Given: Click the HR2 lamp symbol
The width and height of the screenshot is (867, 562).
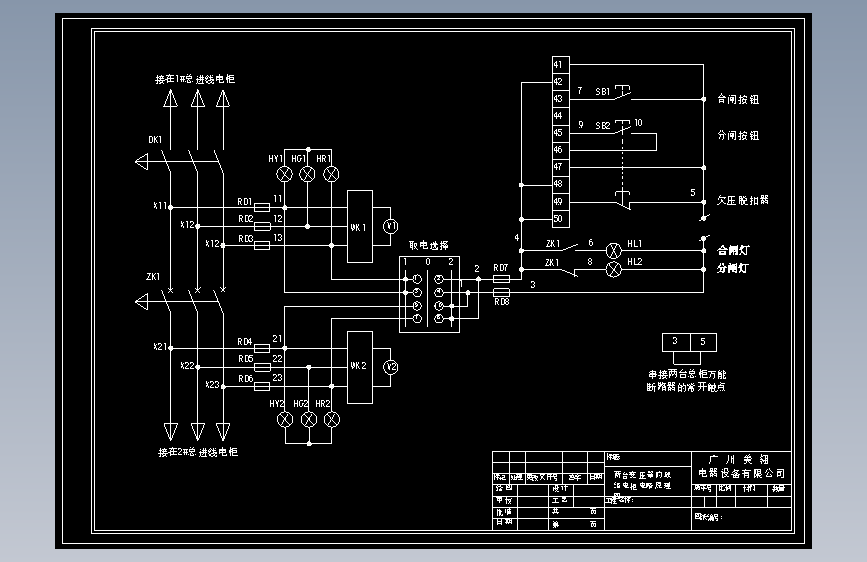Looking at the screenshot, I should pyautogui.click(x=332, y=420).
